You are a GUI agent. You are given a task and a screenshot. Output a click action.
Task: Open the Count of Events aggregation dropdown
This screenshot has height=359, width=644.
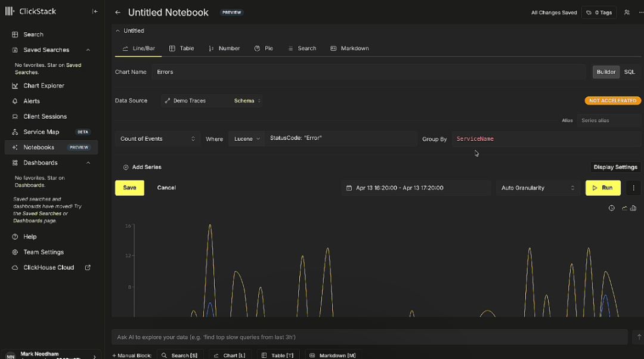point(157,139)
